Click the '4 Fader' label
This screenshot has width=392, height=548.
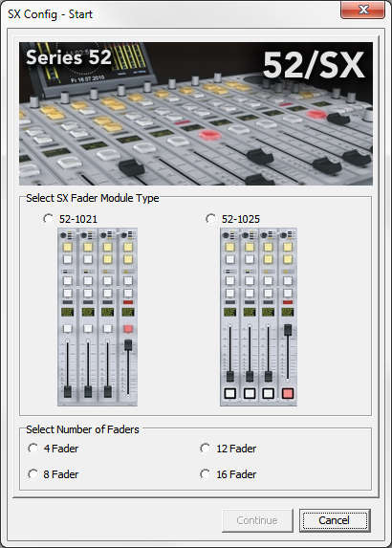(61, 449)
